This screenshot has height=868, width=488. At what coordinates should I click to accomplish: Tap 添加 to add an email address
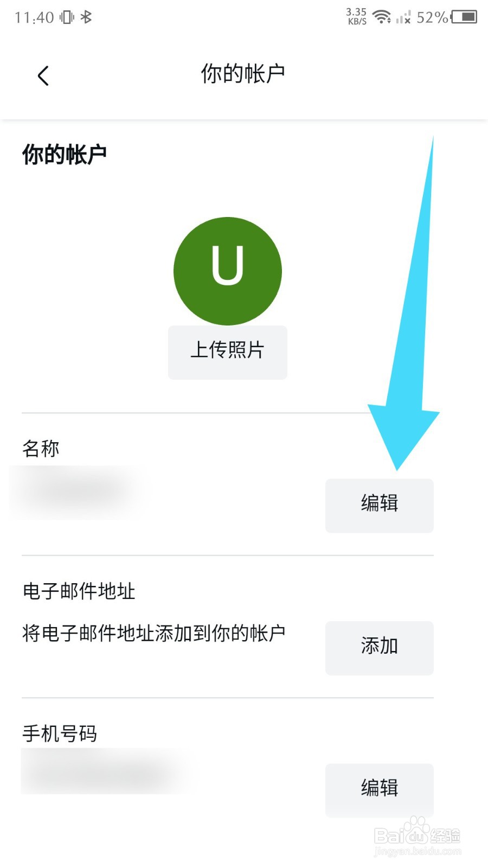click(x=380, y=648)
